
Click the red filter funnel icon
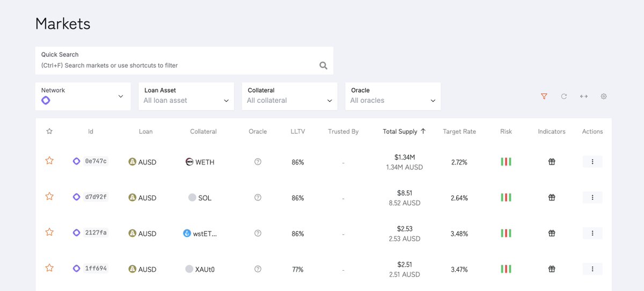click(x=544, y=96)
